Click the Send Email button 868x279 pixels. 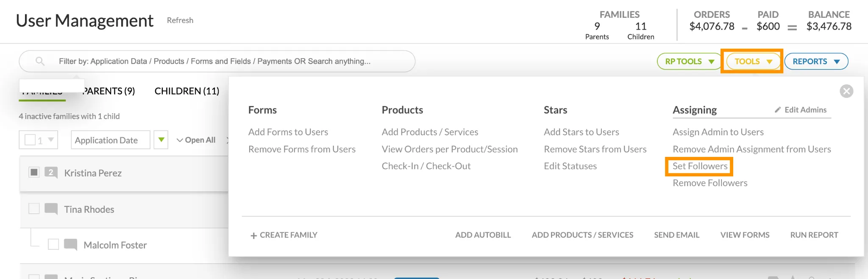click(x=676, y=235)
